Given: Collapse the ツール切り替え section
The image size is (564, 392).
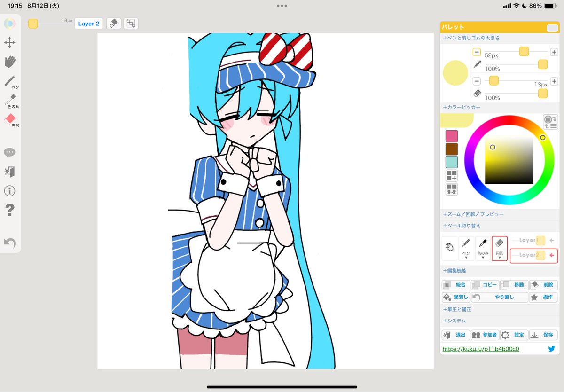Looking at the screenshot, I should [x=462, y=225].
